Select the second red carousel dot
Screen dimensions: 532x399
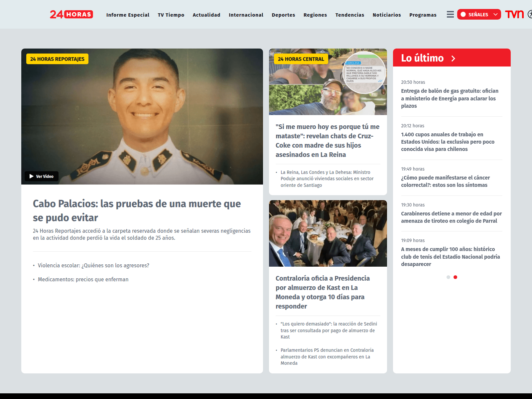455,277
